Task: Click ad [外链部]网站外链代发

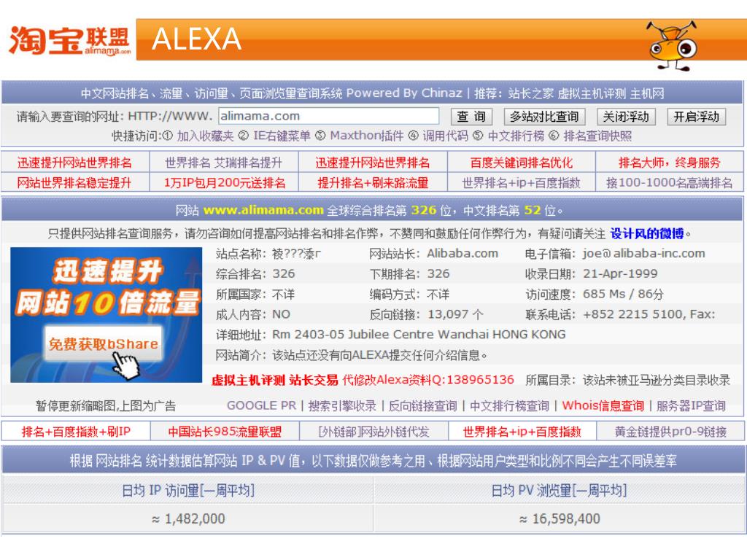Action: (373, 432)
